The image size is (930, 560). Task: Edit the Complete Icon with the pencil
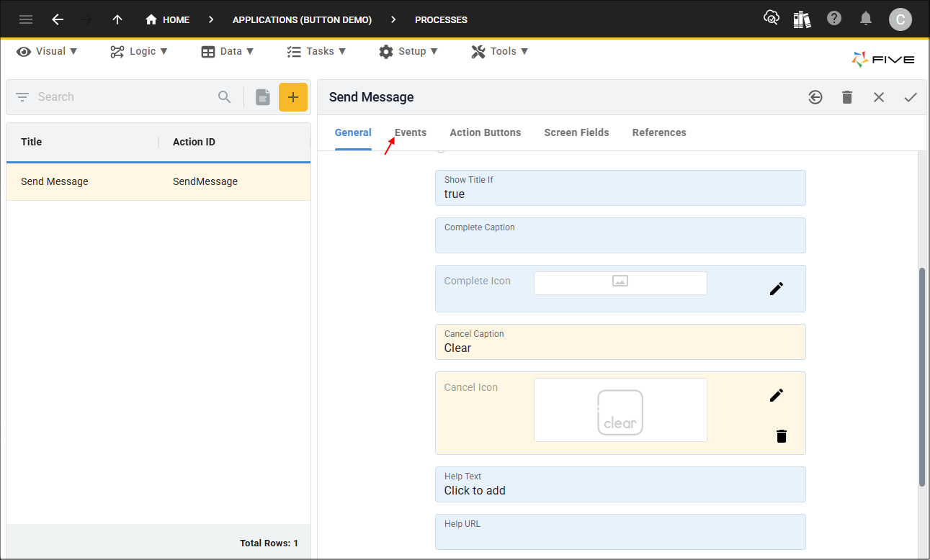tap(777, 289)
